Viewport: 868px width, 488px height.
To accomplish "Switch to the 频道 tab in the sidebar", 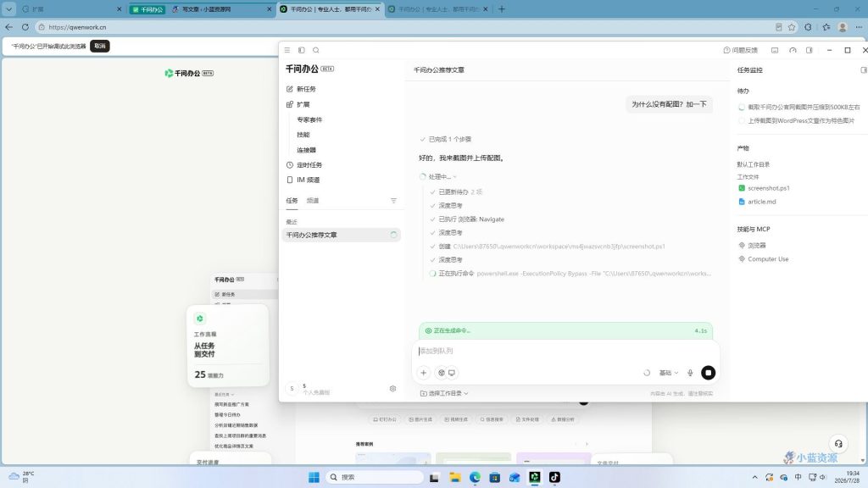I will coord(313,201).
